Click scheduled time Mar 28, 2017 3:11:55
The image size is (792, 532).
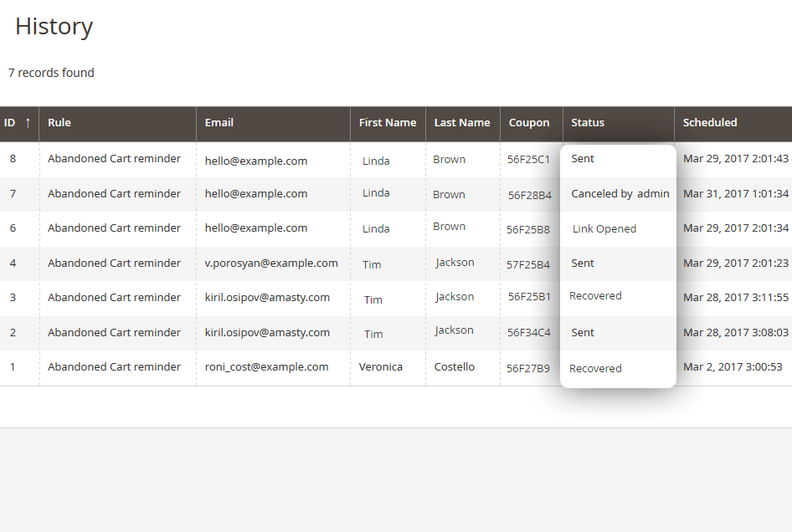coord(736,297)
